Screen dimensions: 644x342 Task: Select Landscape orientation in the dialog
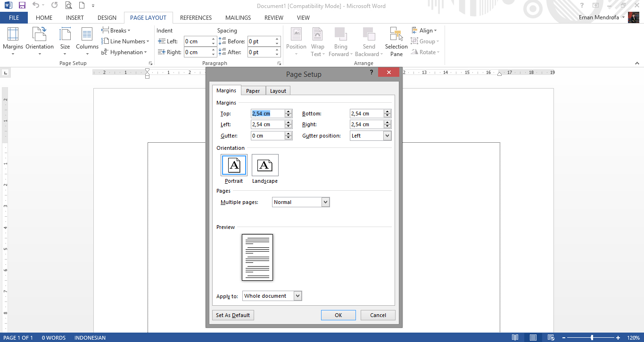[264, 165]
